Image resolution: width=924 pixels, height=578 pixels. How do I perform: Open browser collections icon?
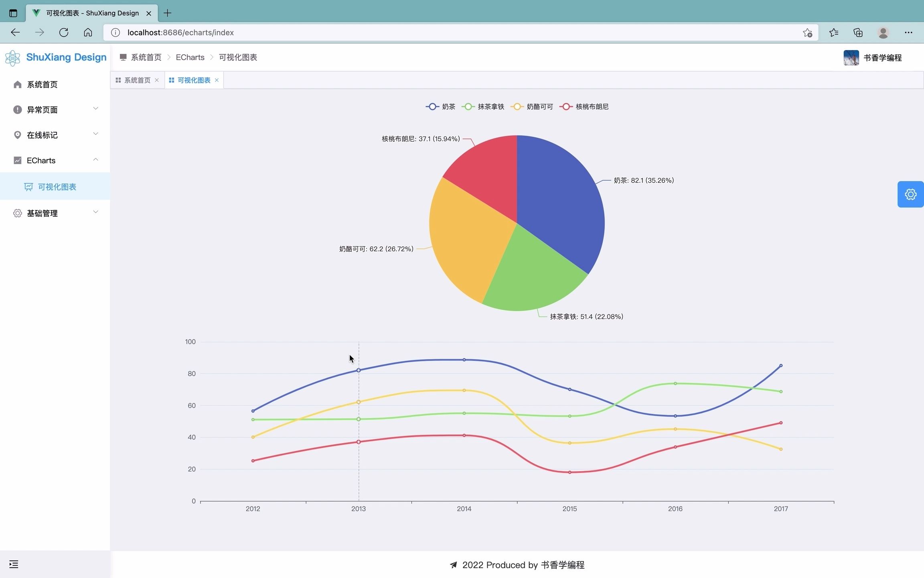(x=858, y=33)
